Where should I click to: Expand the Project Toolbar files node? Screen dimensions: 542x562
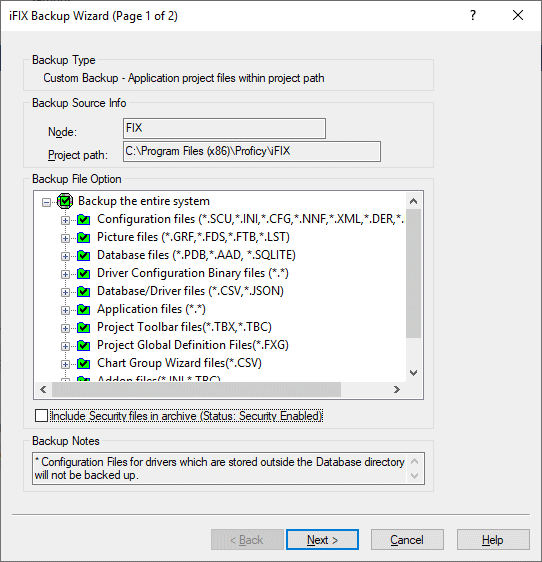[x=65, y=328]
